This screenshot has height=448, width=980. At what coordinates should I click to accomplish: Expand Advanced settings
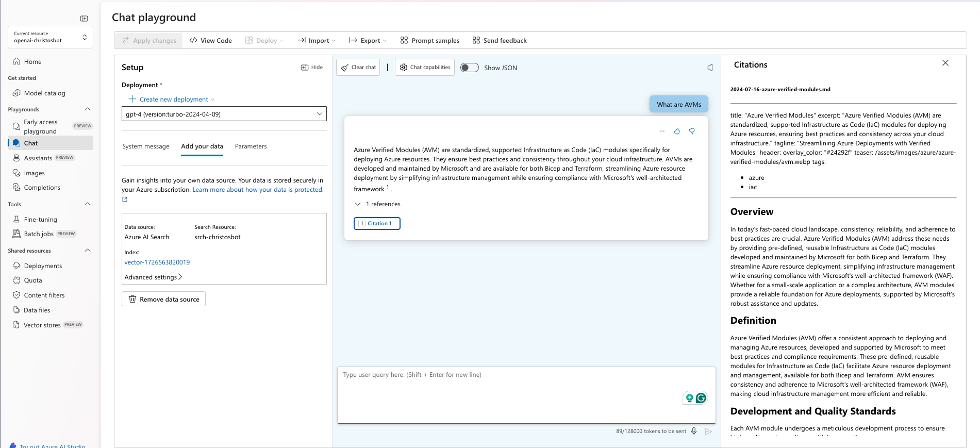click(153, 277)
